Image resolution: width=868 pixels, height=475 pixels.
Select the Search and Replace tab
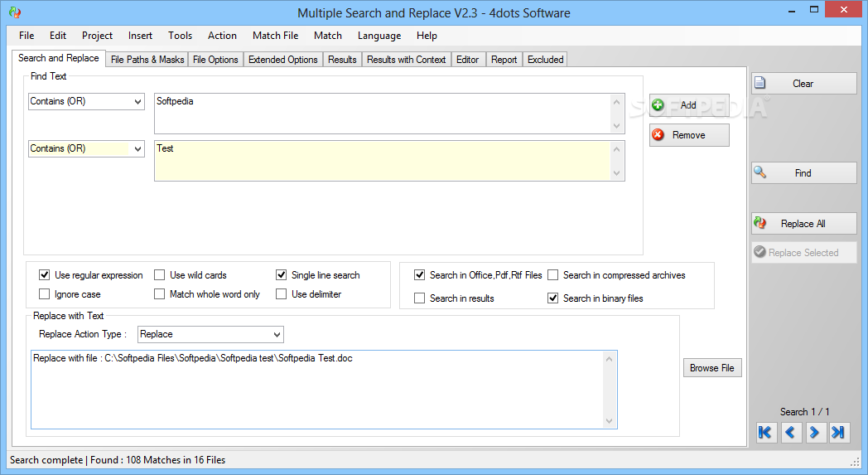point(59,58)
